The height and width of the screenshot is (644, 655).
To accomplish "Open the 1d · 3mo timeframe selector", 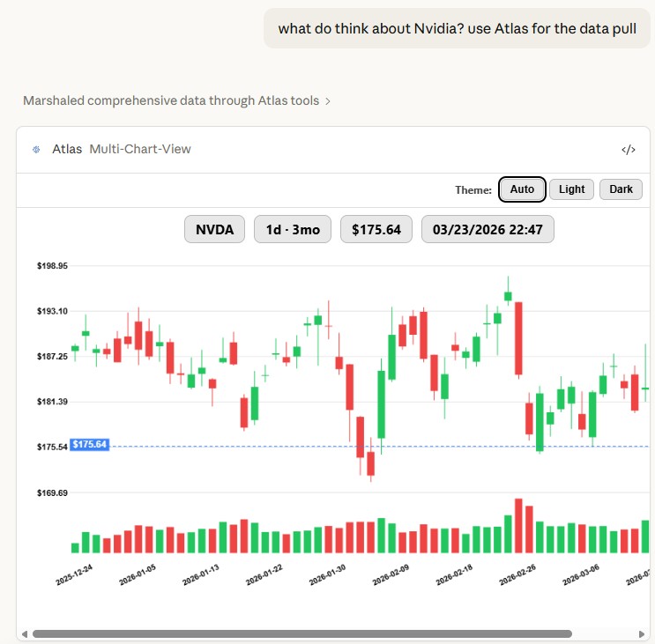I will pos(293,230).
